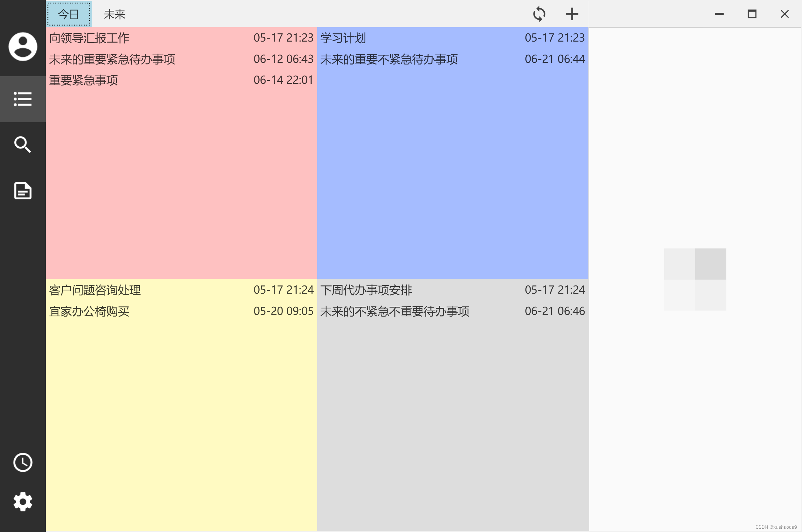Switch to the 未来 tab
The height and width of the screenshot is (532, 802).
tap(114, 14)
